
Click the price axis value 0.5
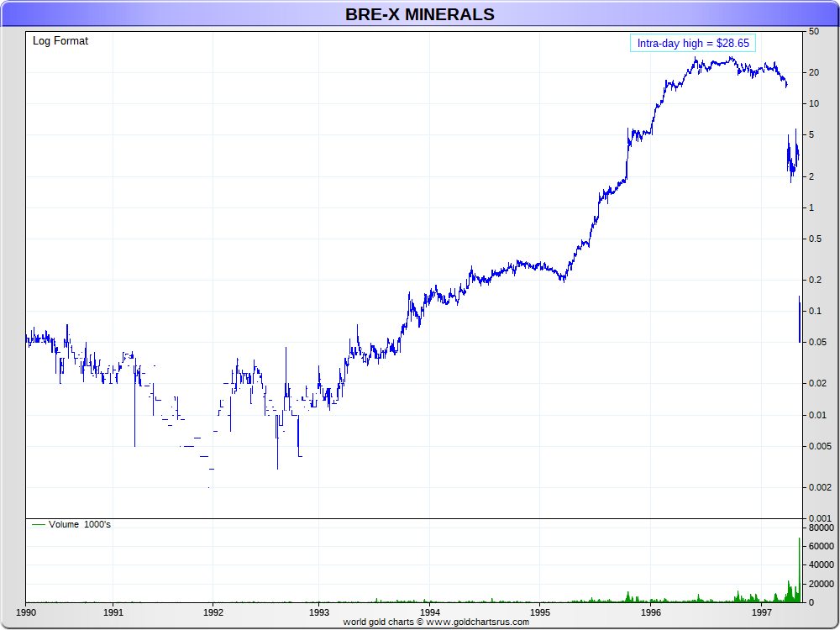tap(815, 239)
